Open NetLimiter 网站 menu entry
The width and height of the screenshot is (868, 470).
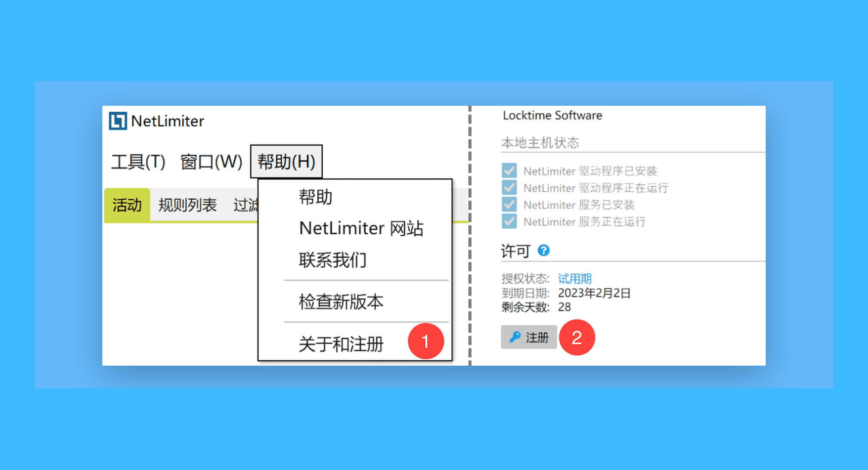[x=361, y=228]
